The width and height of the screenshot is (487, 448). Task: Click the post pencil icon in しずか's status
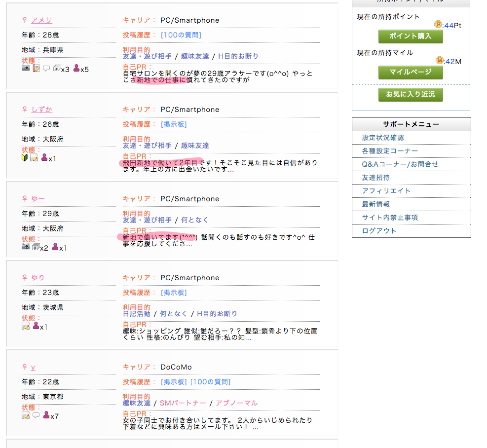pyautogui.click(x=34, y=158)
